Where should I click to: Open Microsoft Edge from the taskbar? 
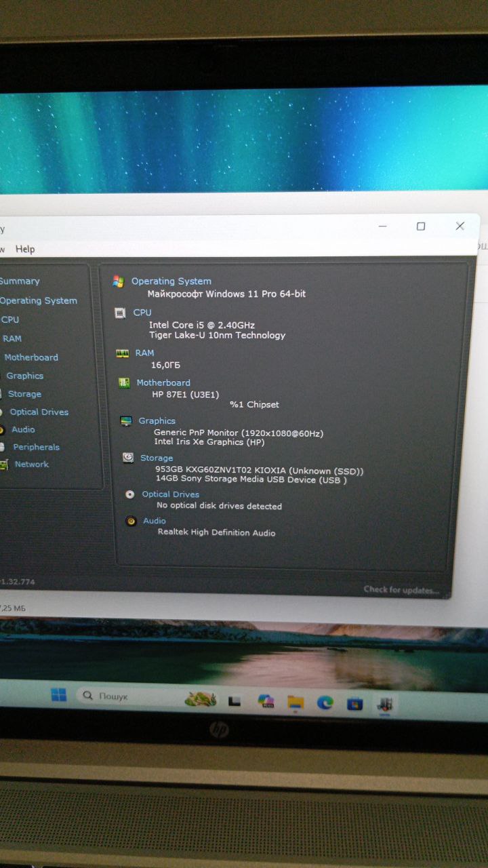(325, 702)
